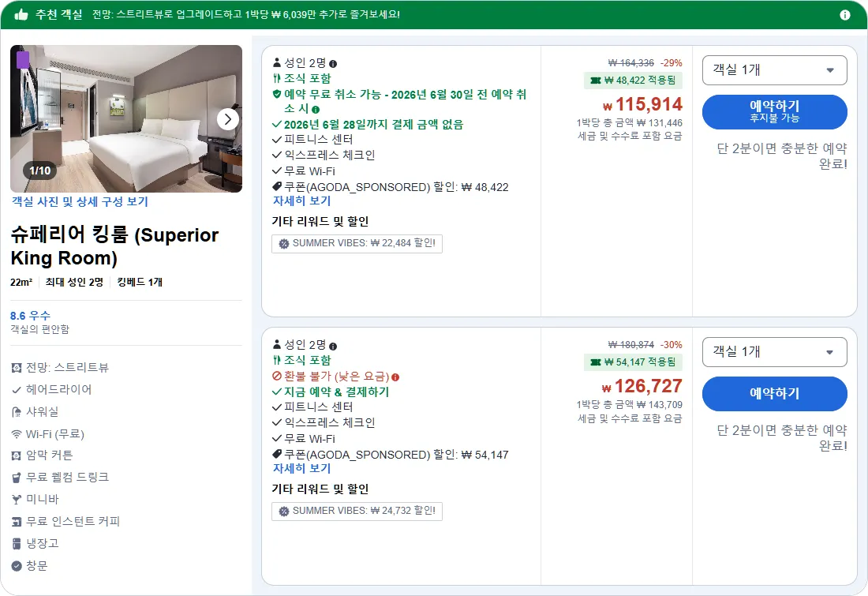Click minibar cocktail icon next to '미니바'
868x596 pixels.
pos(17,500)
